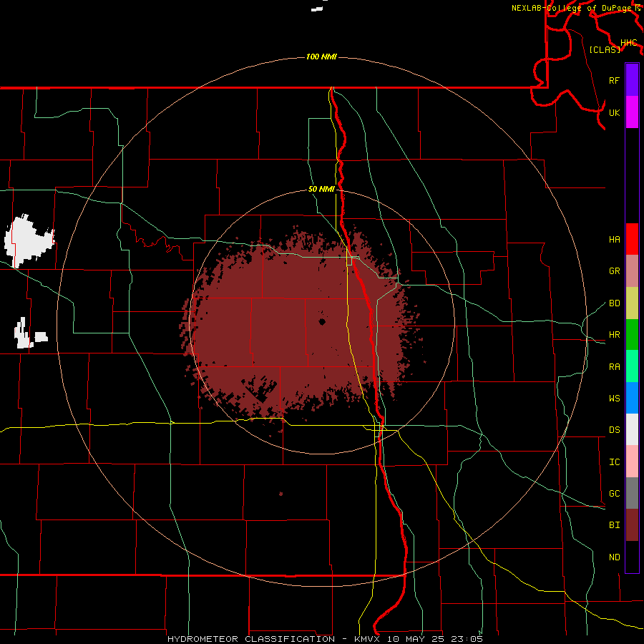The width and height of the screenshot is (644, 644).
Task: Click the '[CLAS]' units label
Action: tap(605, 49)
